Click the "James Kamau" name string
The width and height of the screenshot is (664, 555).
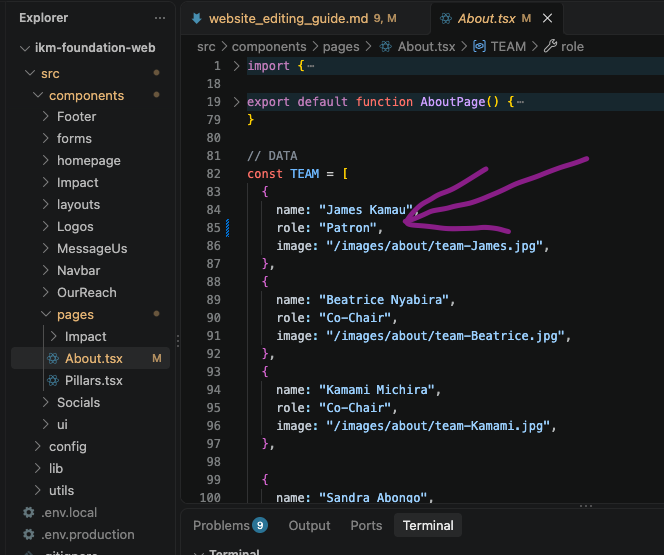[365, 210]
